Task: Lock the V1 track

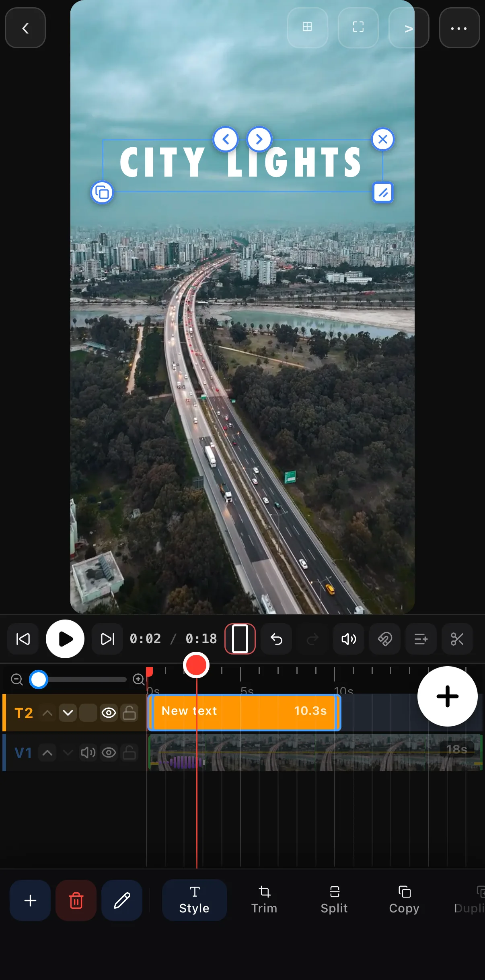Action: pyautogui.click(x=129, y=752)
